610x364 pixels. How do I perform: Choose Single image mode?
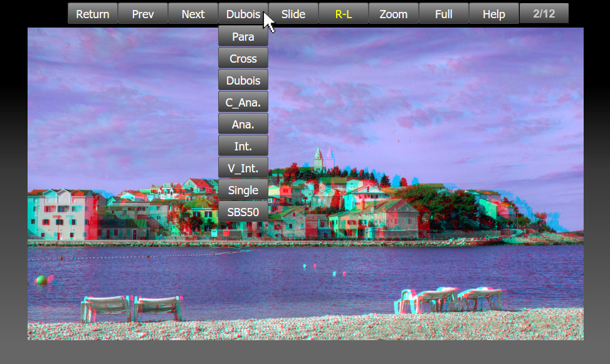tap(243, 190)
